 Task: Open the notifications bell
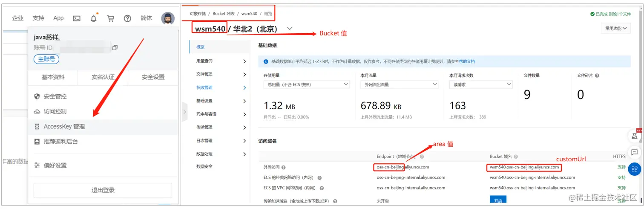click(94, 18)
